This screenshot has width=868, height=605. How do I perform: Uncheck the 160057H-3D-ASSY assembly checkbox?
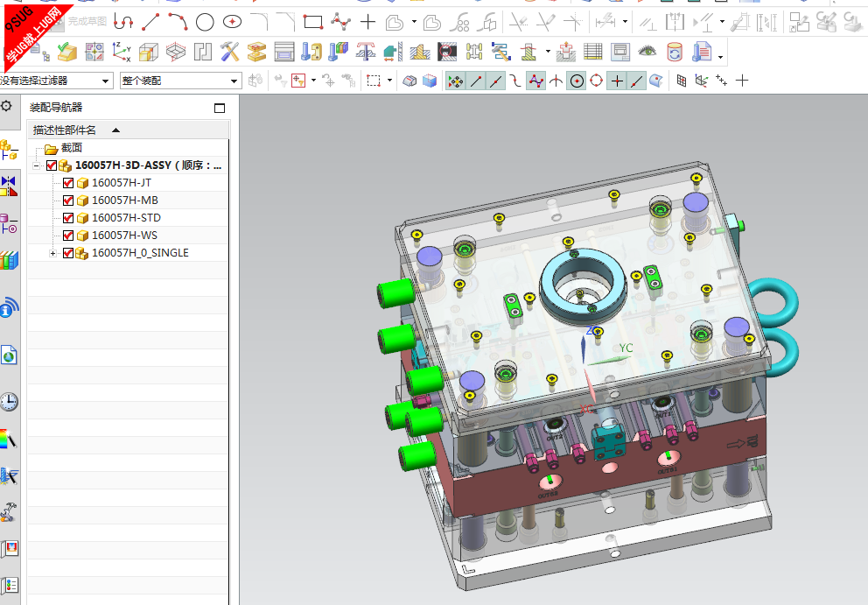click(x=52, y=165)
